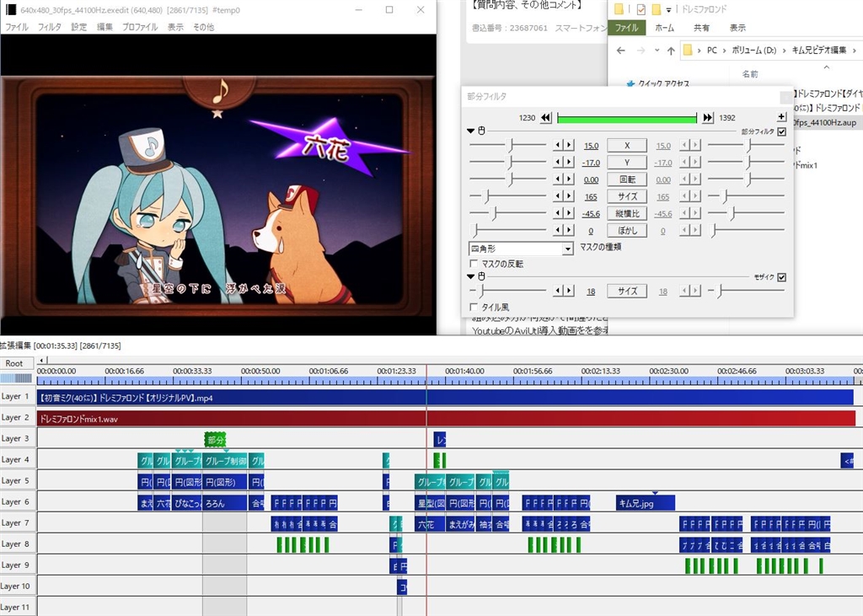863x616 pixels.
Task: Open 表示 menu in AviUtl
Action: pyautogui.click(x=175, y=27)
